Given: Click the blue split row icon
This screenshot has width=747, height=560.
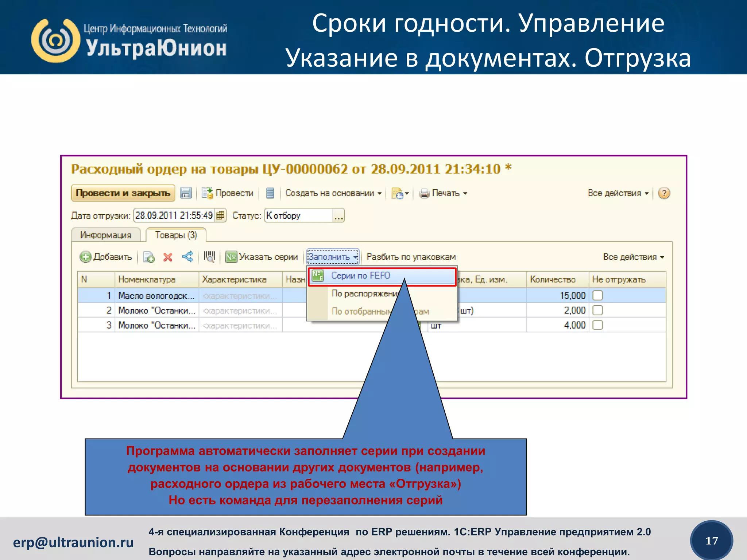Looking at the screenshot, I should point(188,257).
